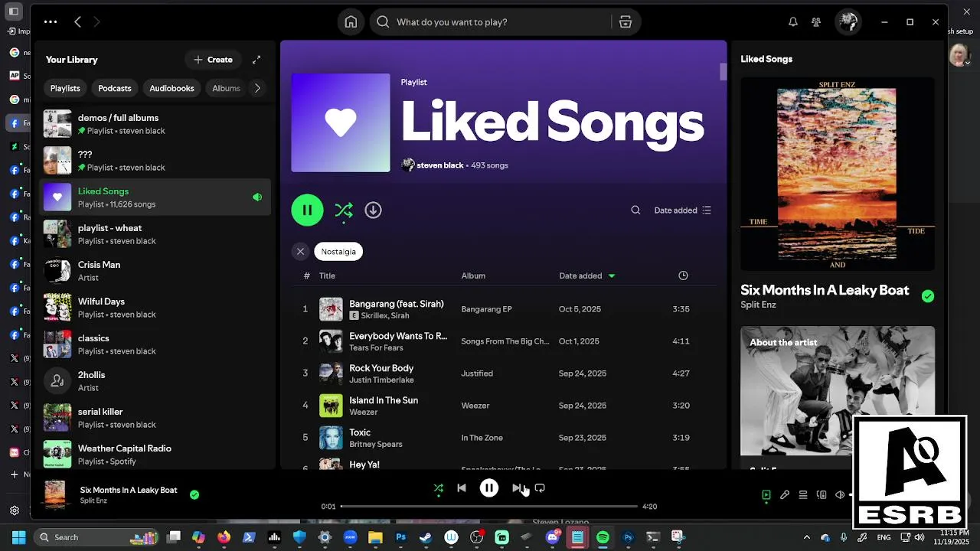Go back with the left arrow

77,22
